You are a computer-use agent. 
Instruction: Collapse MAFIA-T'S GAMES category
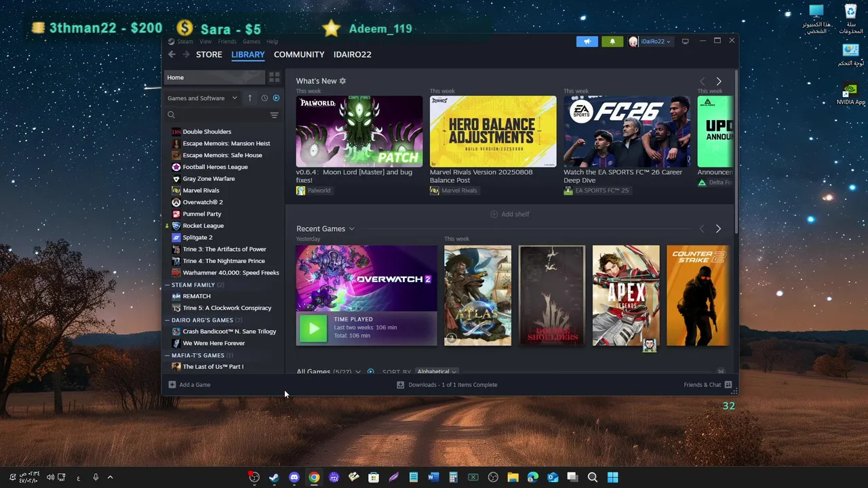click(x=167, y=355)
